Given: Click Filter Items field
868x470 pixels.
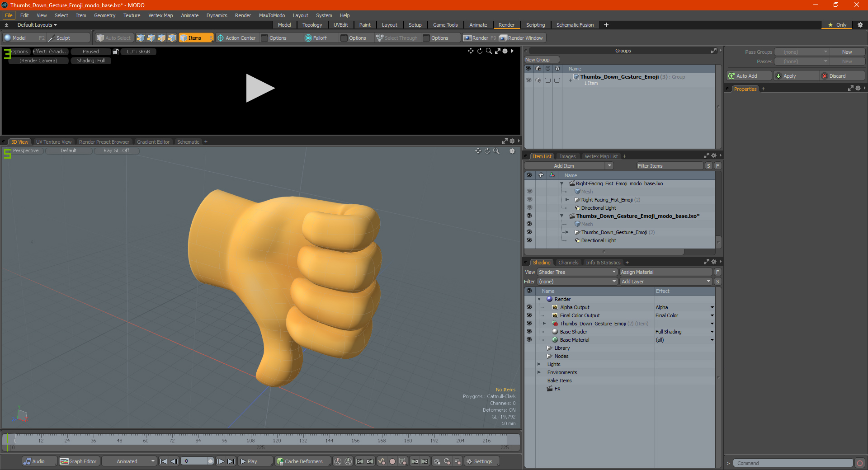Looking at the screenshot, I should (x=670, y=166).
